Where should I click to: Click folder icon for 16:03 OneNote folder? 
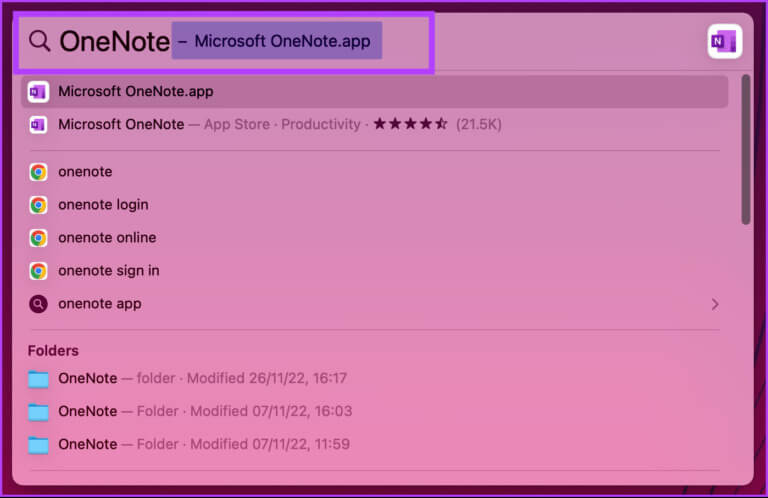point(38,412)
